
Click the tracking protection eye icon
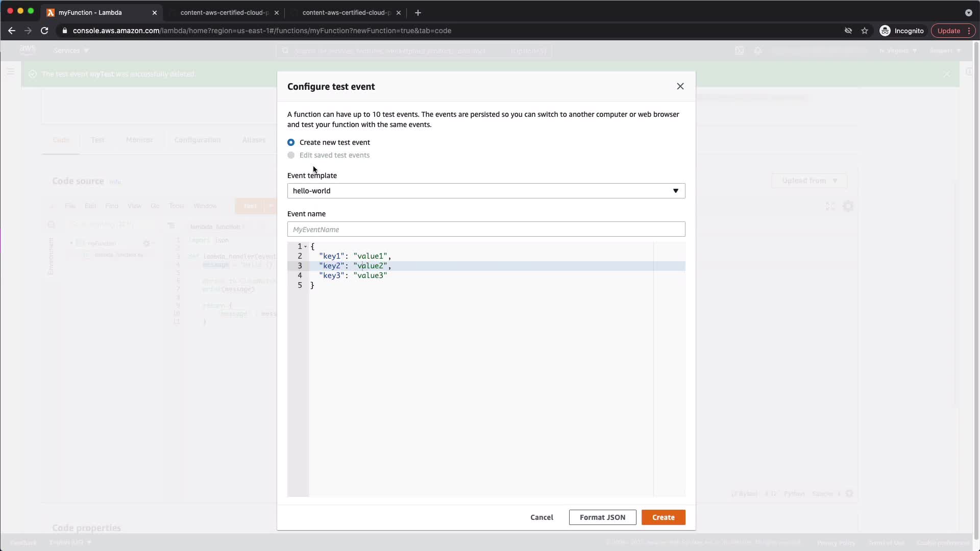848,31
